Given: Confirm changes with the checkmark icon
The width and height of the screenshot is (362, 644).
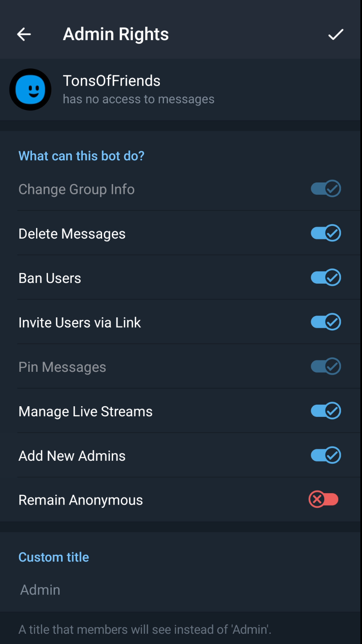Looking at the screenshot, I should tap(335, 34).
